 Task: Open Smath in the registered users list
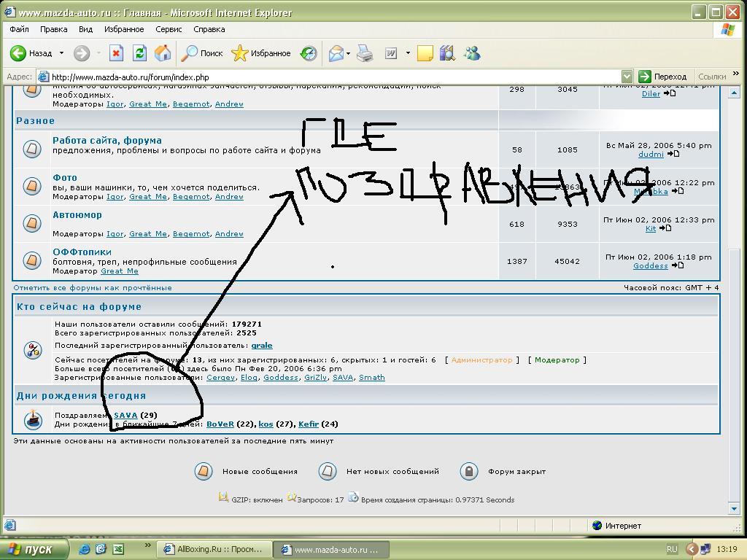click(x=372, y=377)
